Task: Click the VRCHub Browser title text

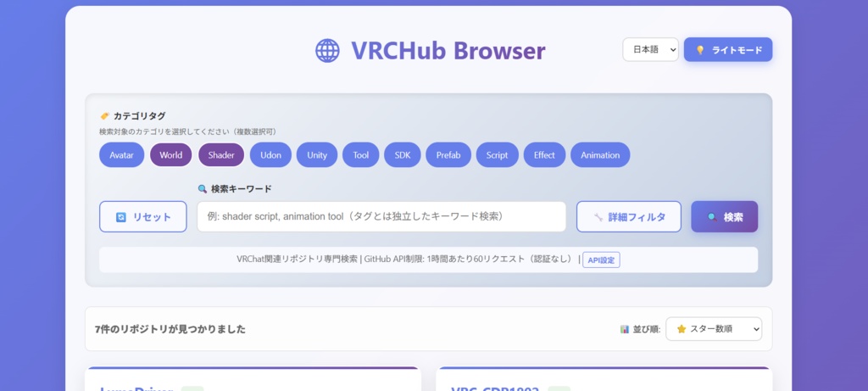Action: click(x=448, y=50)
